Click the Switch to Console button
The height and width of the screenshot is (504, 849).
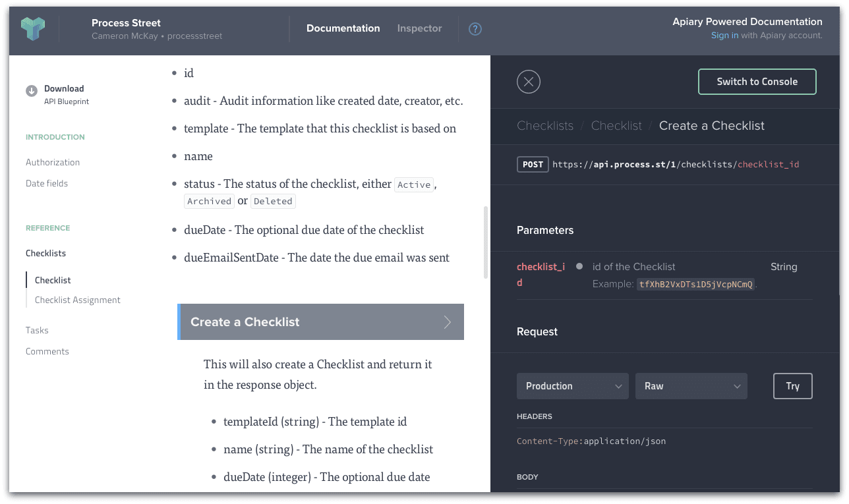coord(757,82)
